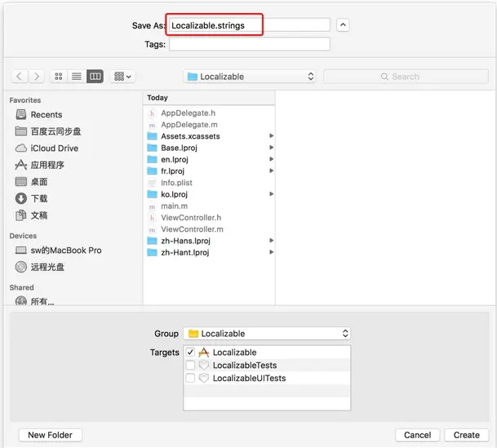Select the AppDelegate.h file
The image size is (497, 448).
(x=182, y=113)
